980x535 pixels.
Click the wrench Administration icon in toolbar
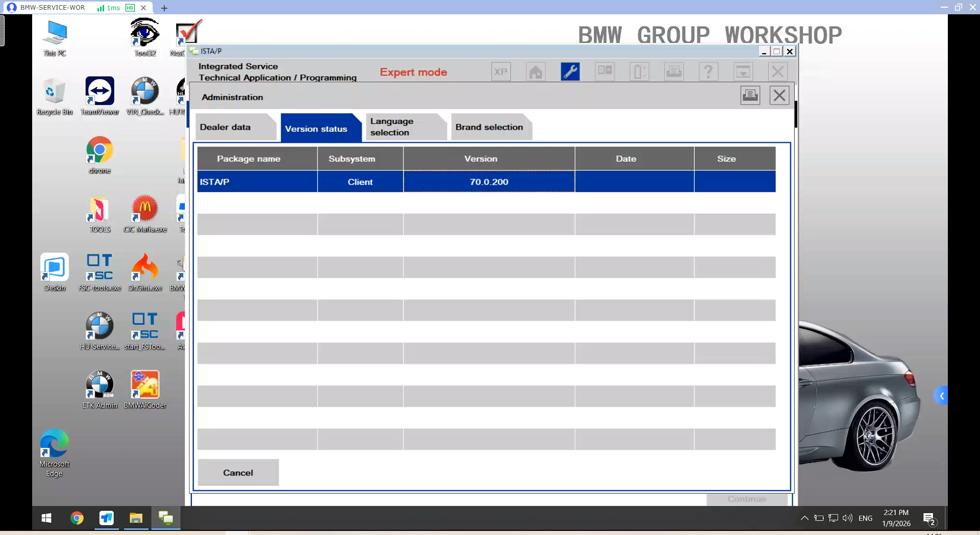coord(570,72)
